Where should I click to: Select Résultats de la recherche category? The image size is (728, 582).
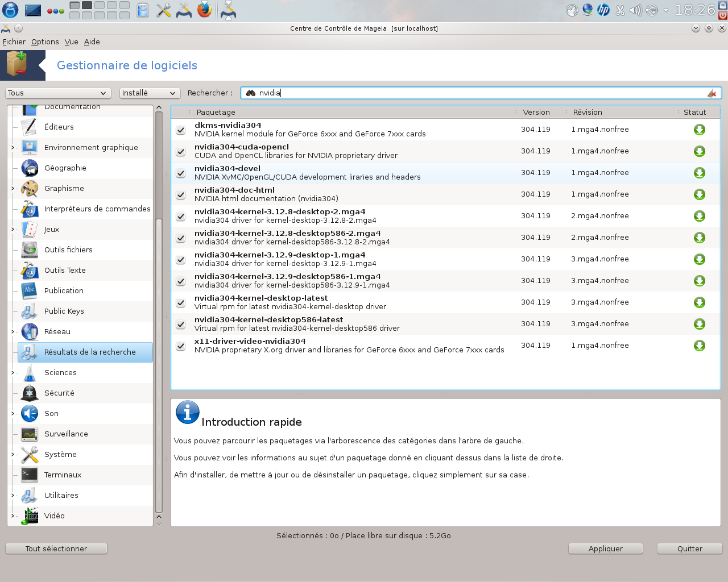(85, 352)
